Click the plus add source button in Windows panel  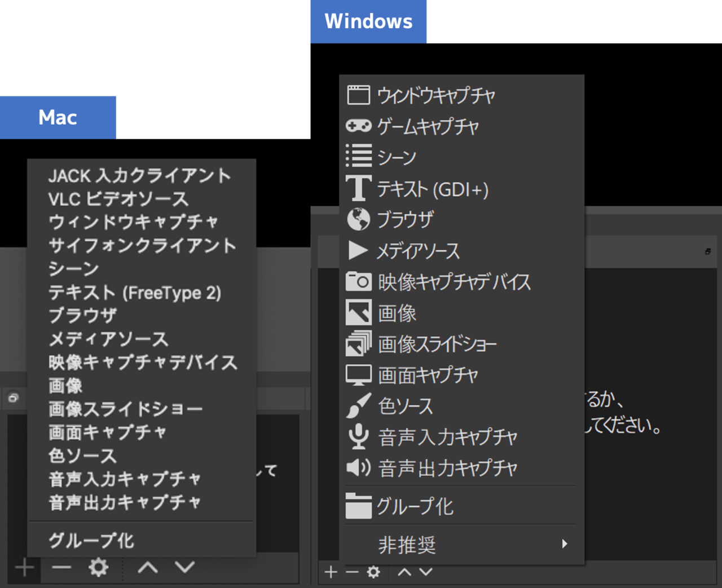point(331,572)
